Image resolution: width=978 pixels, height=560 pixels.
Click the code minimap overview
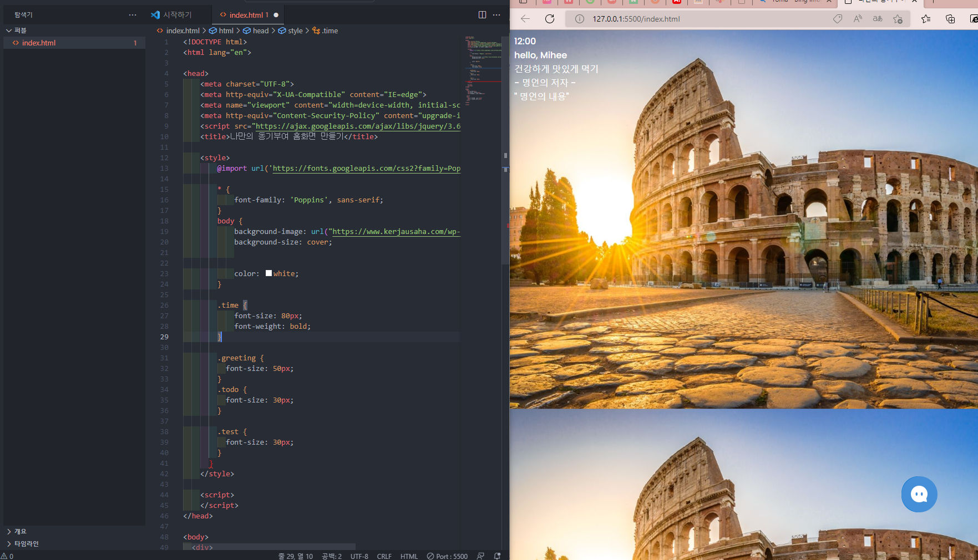point(483,72)
